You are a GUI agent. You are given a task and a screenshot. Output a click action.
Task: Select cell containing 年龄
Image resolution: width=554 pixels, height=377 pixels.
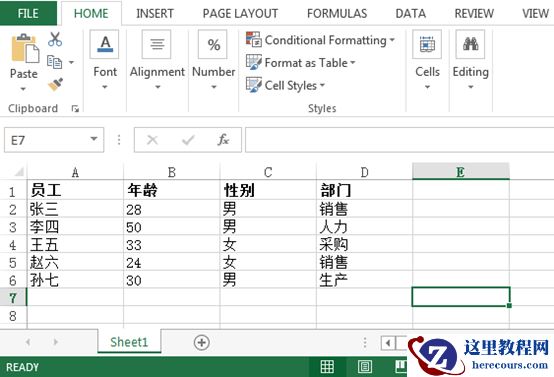(x=172, y=190)
